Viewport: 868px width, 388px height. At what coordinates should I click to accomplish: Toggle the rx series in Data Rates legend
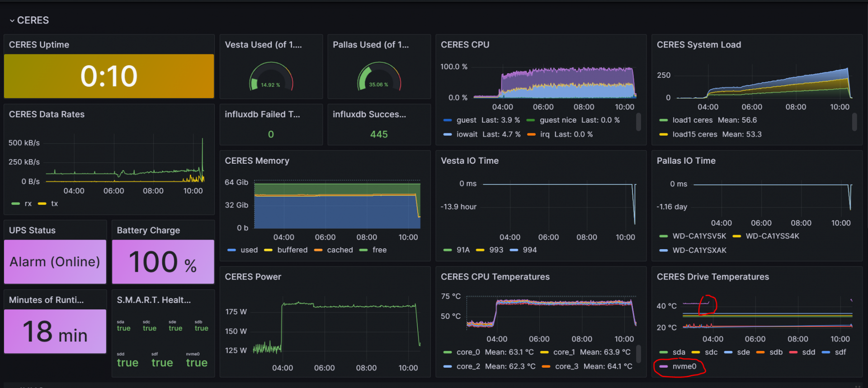[x=28, y=203]
